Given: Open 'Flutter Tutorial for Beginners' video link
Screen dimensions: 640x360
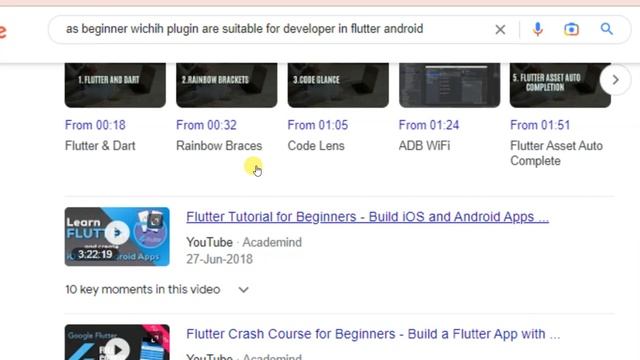Looking at the screenshot, I should click(x=367, y=217).
